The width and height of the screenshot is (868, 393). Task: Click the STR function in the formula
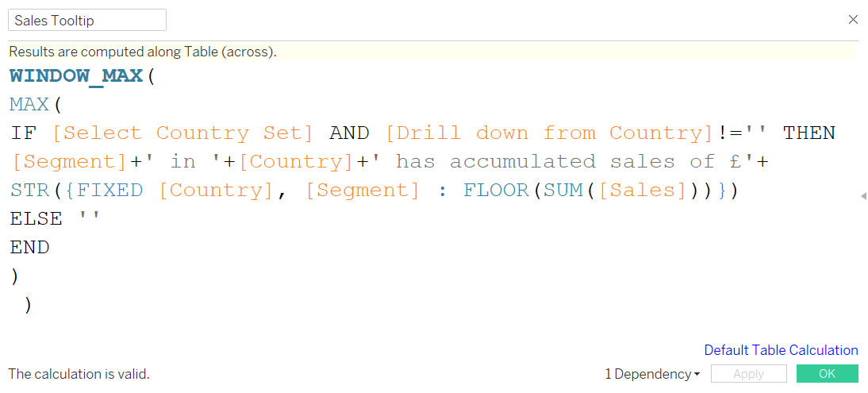(x=29, y=191)
